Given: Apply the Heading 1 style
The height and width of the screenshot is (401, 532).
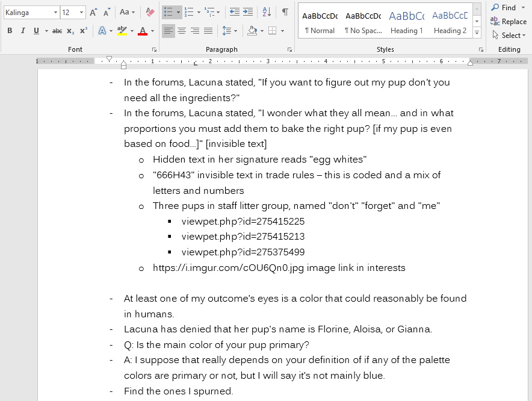Looking at the screenshot, I should click(406, 22).
